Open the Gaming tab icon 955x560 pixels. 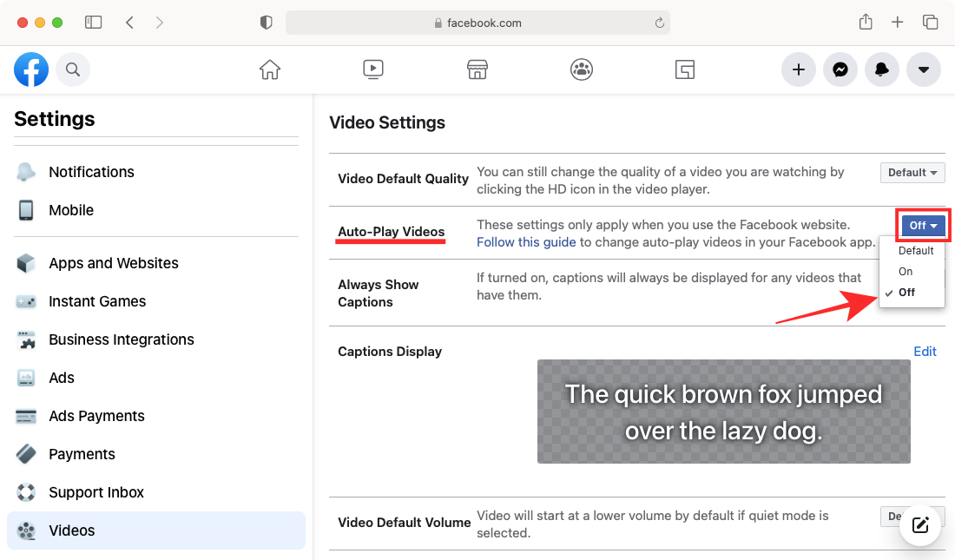click(x=685, y=69)
